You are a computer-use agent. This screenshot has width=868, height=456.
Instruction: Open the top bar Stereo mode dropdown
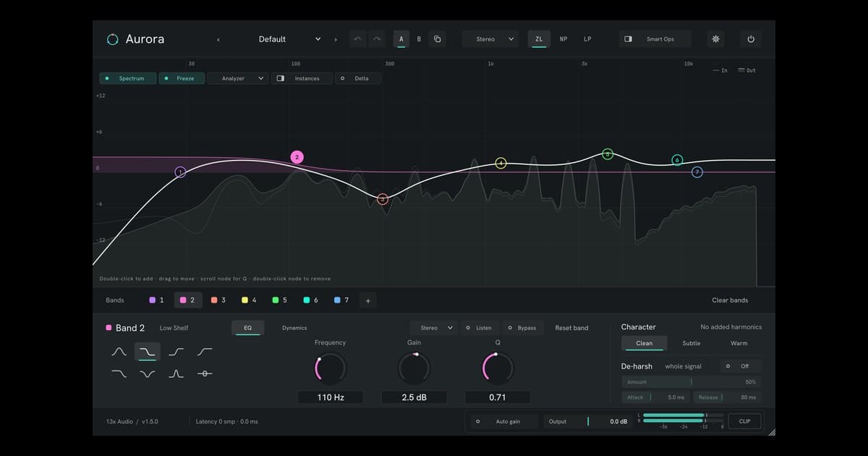[x=490, y=39]
